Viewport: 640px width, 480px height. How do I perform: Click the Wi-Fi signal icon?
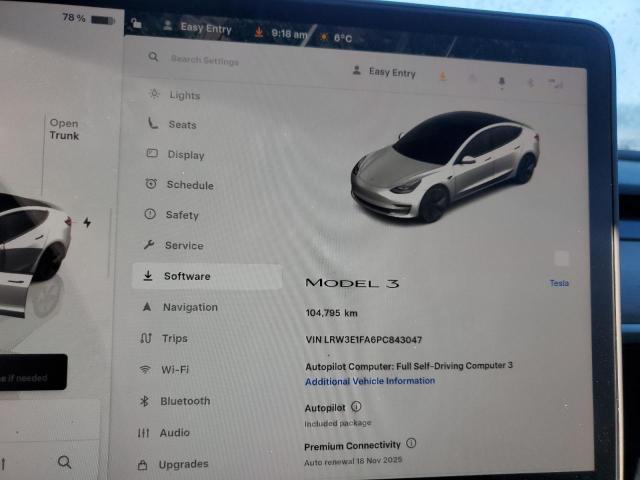point(145,369)
